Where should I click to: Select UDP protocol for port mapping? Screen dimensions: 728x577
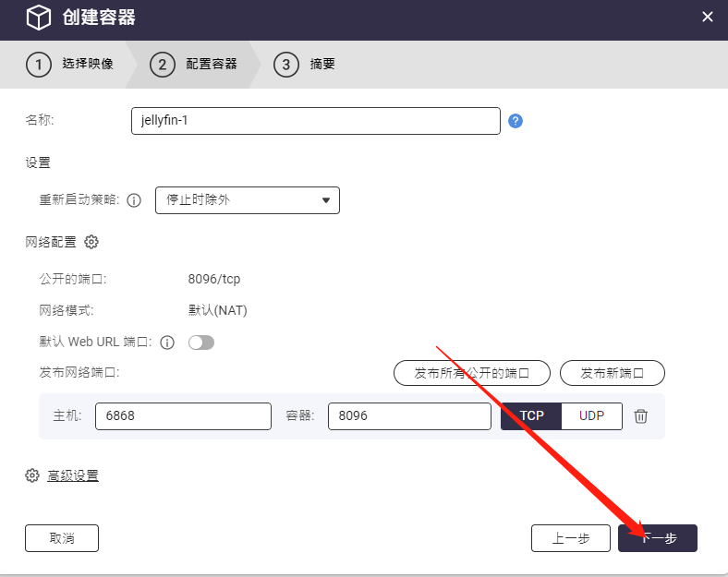point(591,416)
